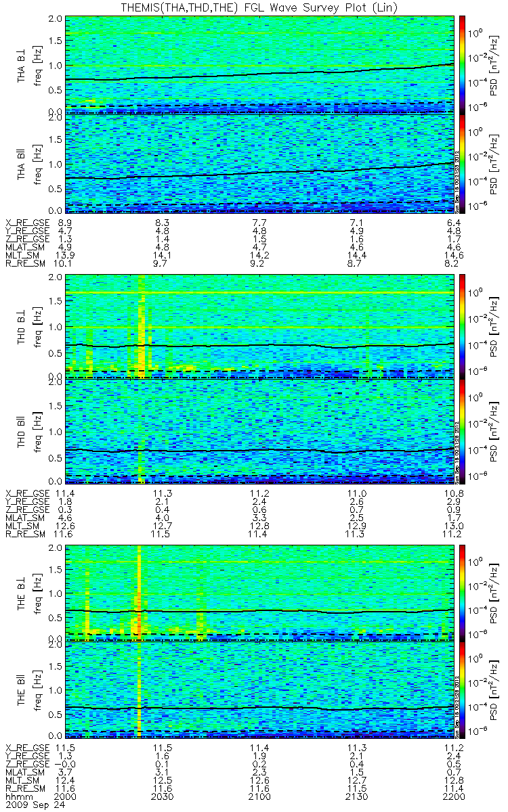Select the THA B∥ axis label

click(x=22, y=164)
